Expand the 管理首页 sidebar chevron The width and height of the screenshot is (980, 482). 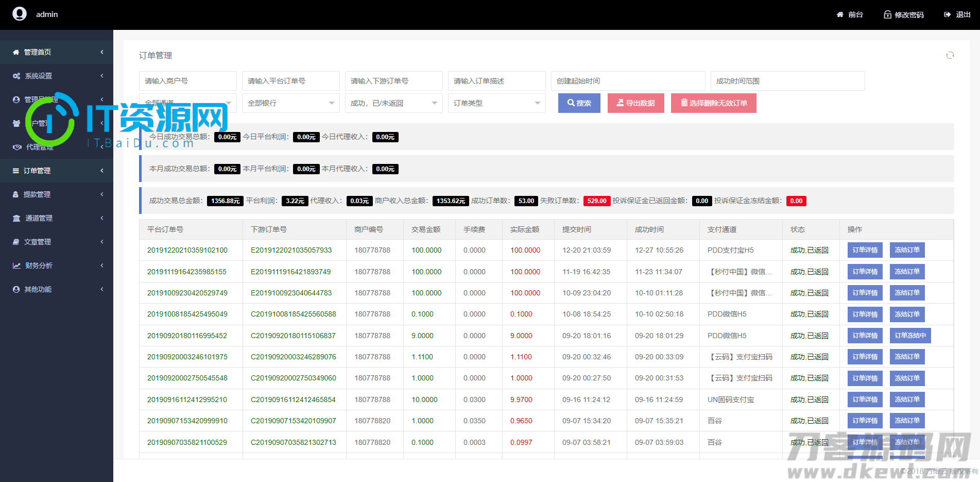tap(102, 52)
